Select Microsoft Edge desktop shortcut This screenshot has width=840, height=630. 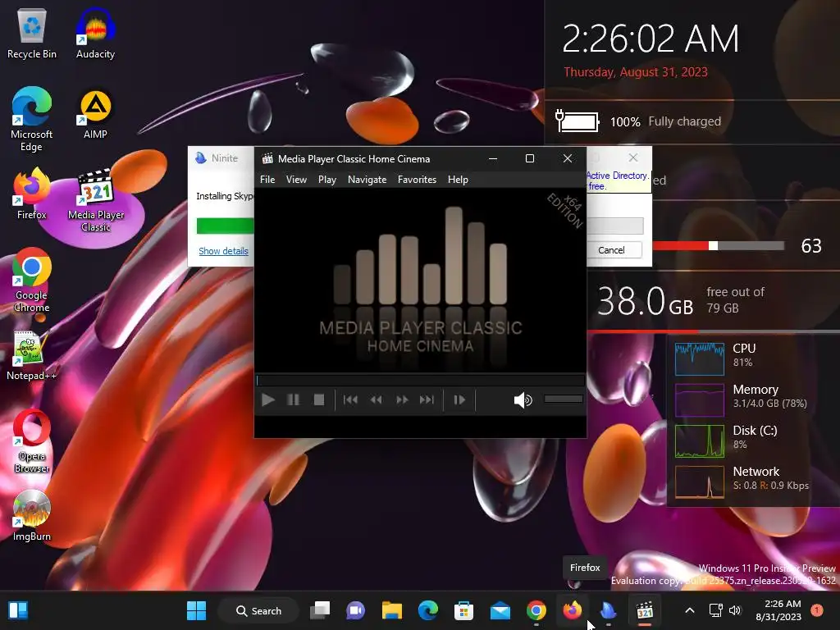point(32,119)
